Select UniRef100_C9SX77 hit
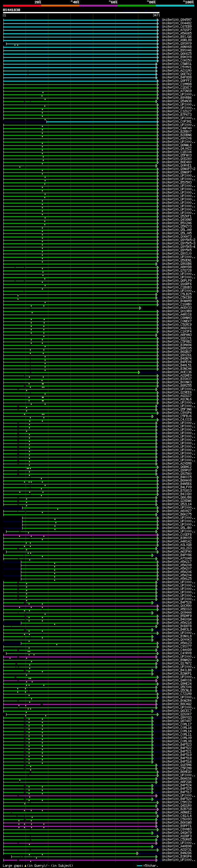197x868 pixels. tap(177, 646)
